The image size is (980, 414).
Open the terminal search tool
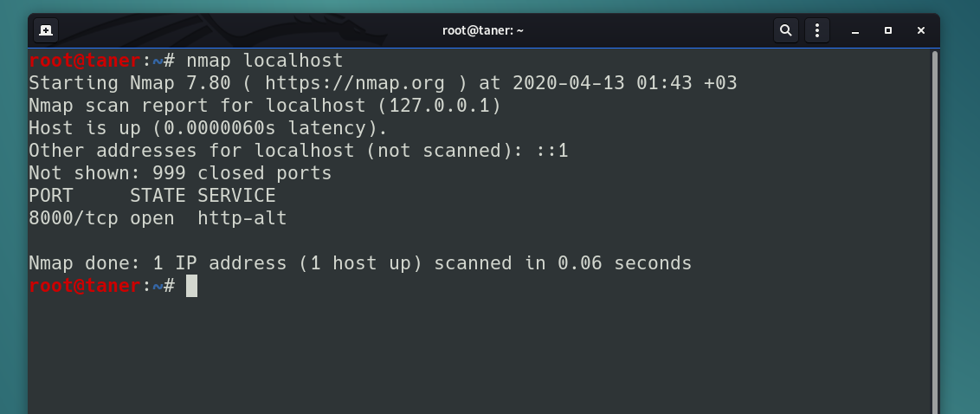785,30
